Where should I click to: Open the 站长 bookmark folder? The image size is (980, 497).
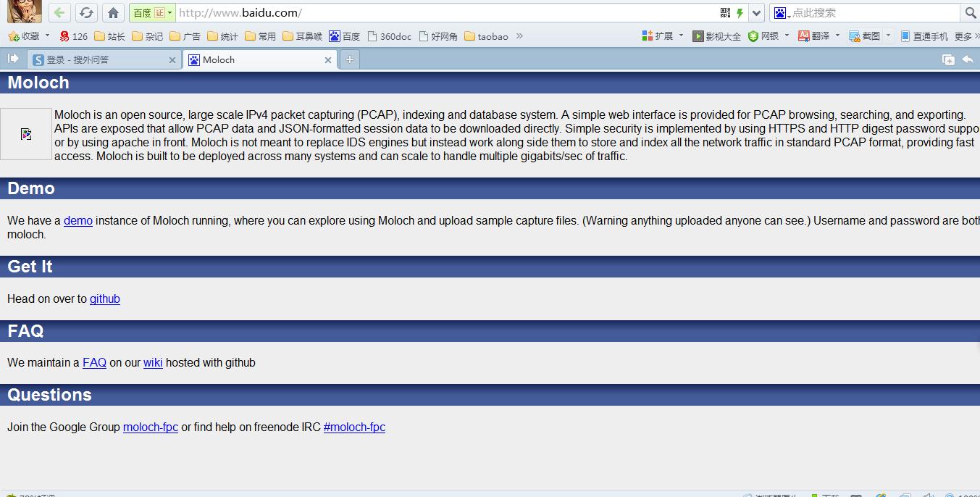109,36
